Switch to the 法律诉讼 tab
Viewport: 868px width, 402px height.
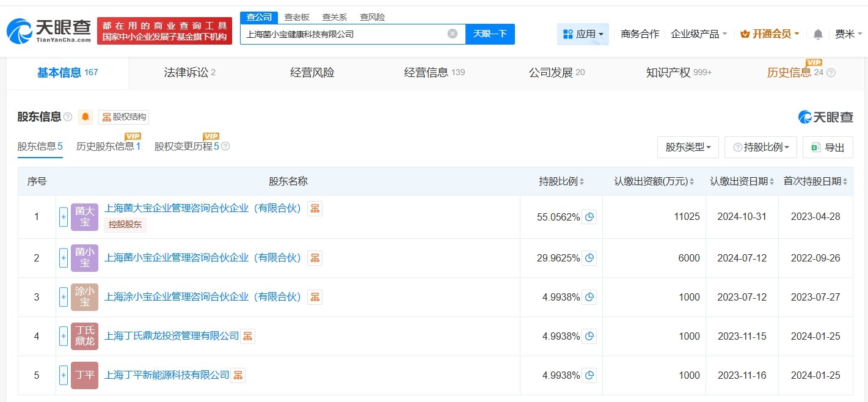pyautogui.click(x=184, y=72)
